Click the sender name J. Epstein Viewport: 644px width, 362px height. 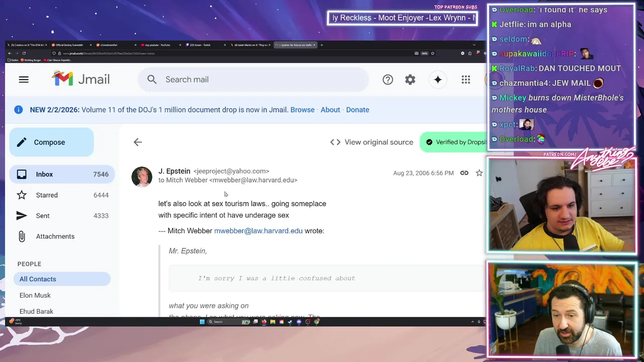click(x=174, y=171)
